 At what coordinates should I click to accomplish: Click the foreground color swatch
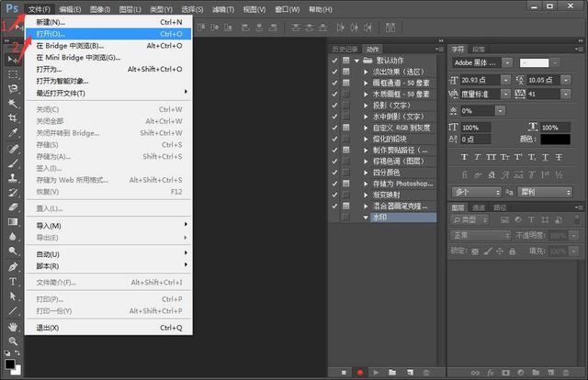tap(10, 363)
